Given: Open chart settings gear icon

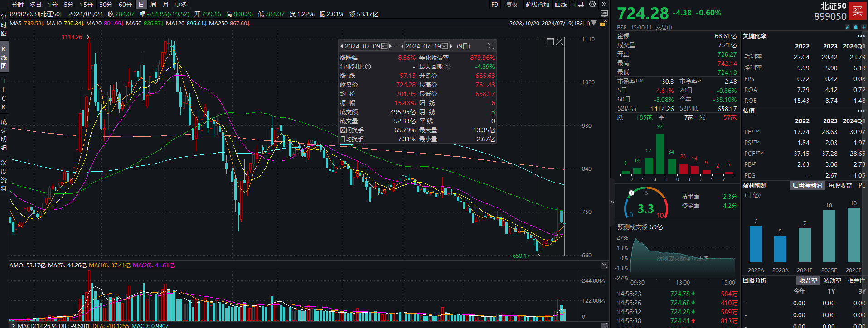Looking at the screenshot, I should 592,4.
